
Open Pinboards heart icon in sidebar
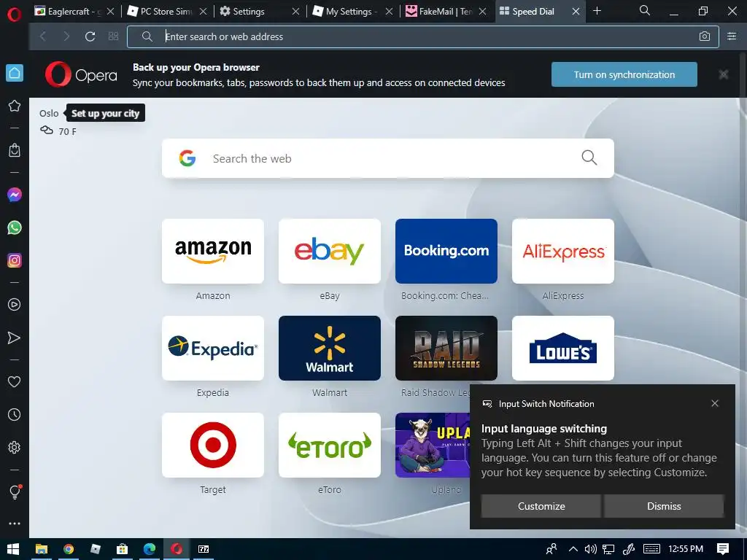(15, 382)
